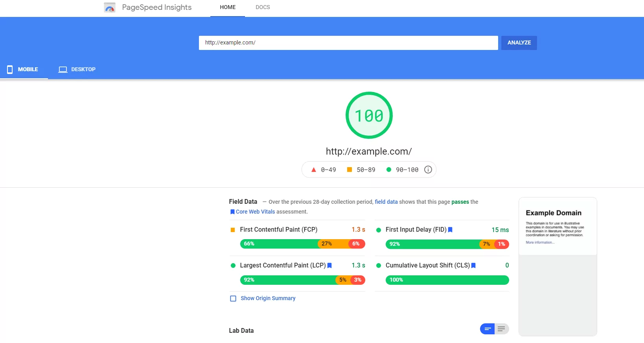Click the Largest Contentful Paint (LCP) label
The width and height of the screenshot is (644, 343).
click(x=283, y=266)
